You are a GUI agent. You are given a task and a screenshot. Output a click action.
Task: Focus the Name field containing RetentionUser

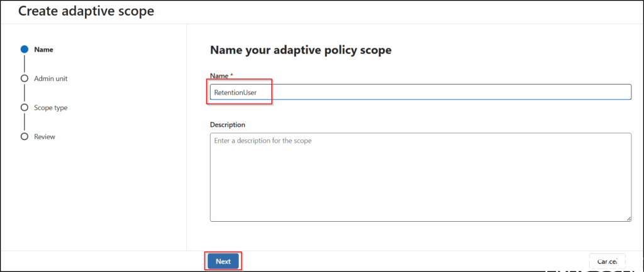pyautogui.click(x=420, y=92)
